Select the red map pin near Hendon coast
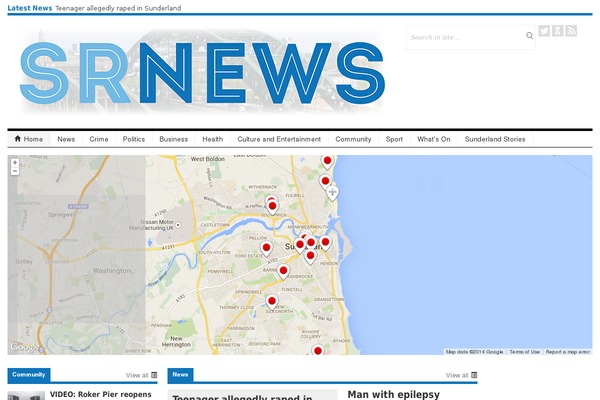Image resolution: width=600 pixels, height=400 pixels. (x=325, y=243)
